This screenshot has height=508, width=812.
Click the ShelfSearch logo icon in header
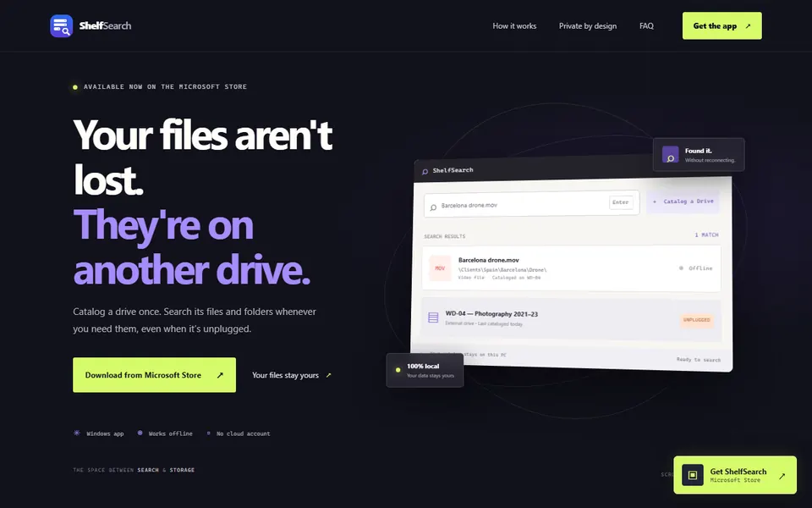click(x=61, y=26)
